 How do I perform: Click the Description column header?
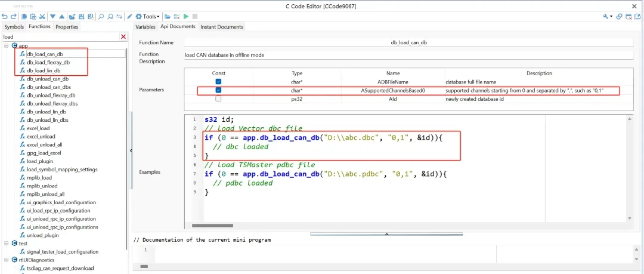click(539, 73)
